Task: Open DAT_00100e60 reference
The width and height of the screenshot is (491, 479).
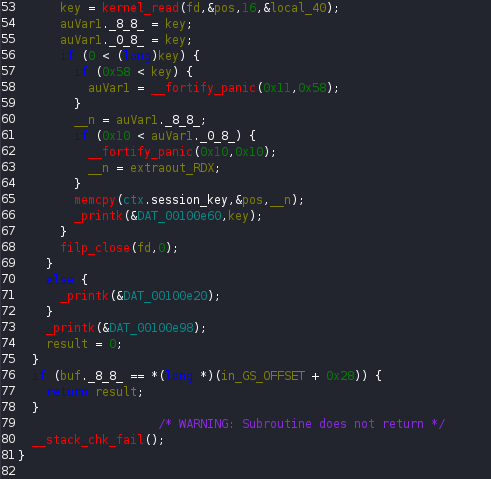Action: 179,216
